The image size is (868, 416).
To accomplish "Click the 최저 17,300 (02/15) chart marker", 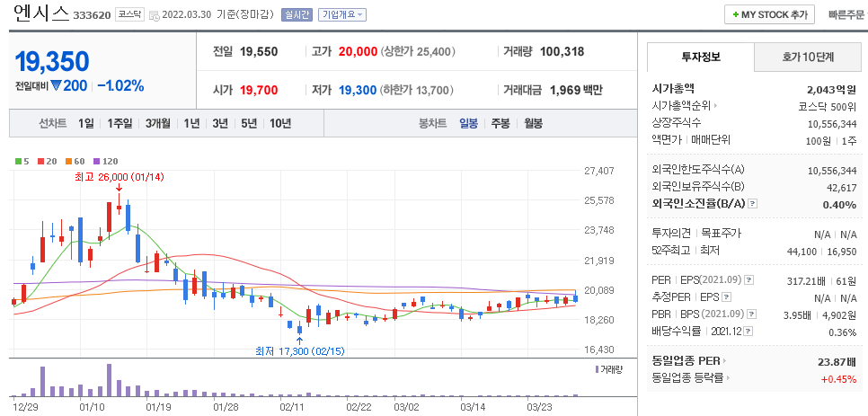I will 300,350.
